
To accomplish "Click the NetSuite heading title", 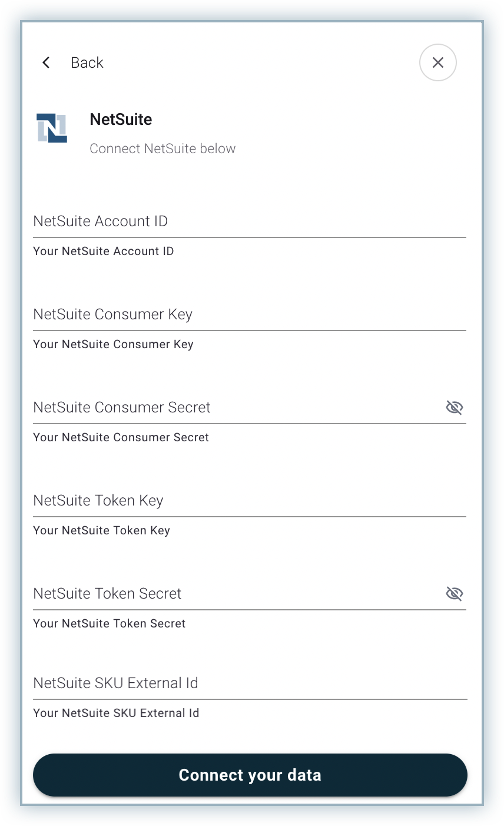I will (x=121, y=120).
